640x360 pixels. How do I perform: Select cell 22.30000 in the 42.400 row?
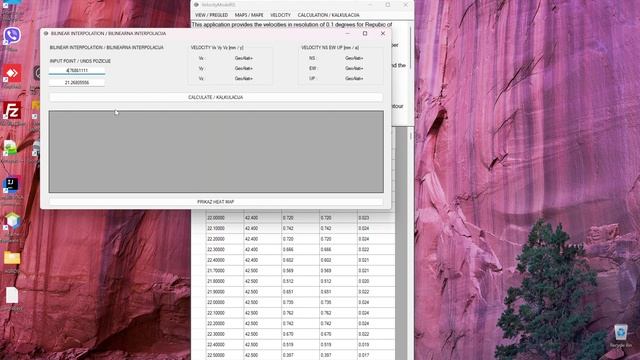(225, 250)
